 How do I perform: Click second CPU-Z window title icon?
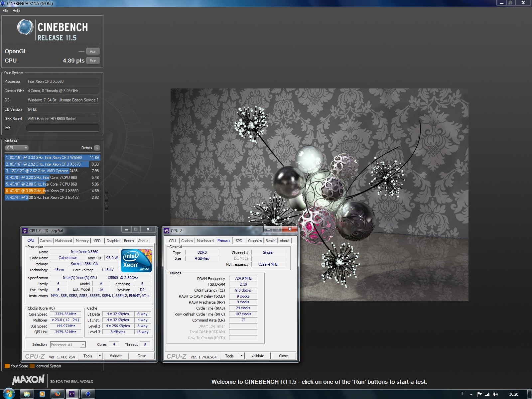(x=167, y=230)
